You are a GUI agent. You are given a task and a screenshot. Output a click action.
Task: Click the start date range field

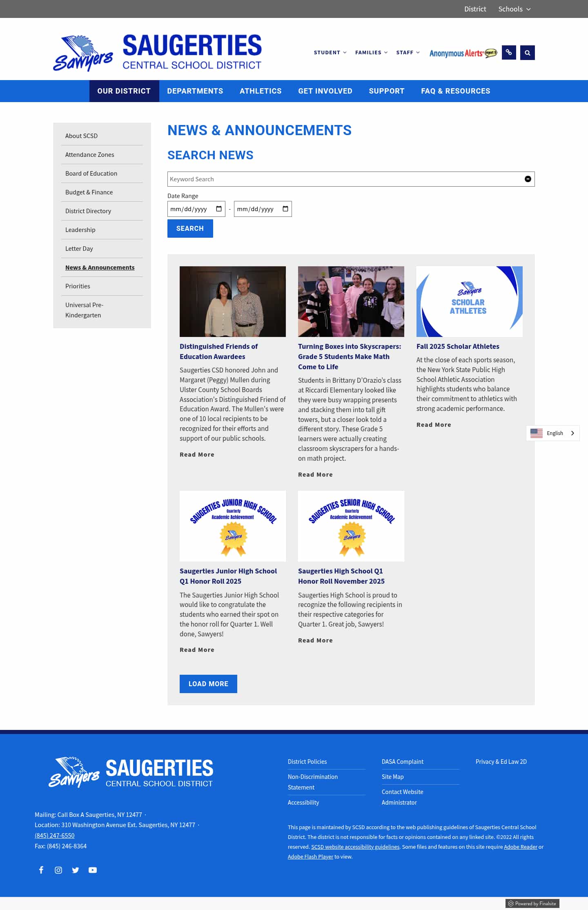click(196, 209)
